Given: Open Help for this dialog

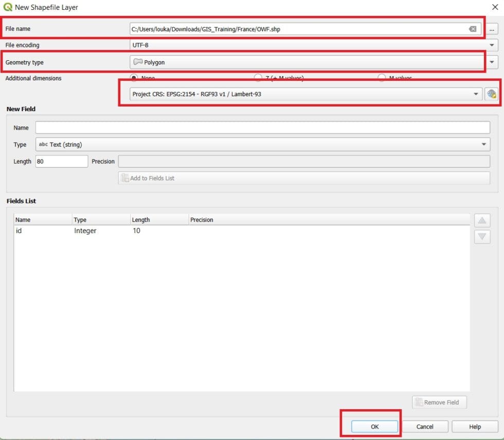Looking at the screenshot, I should coord(475,427).
